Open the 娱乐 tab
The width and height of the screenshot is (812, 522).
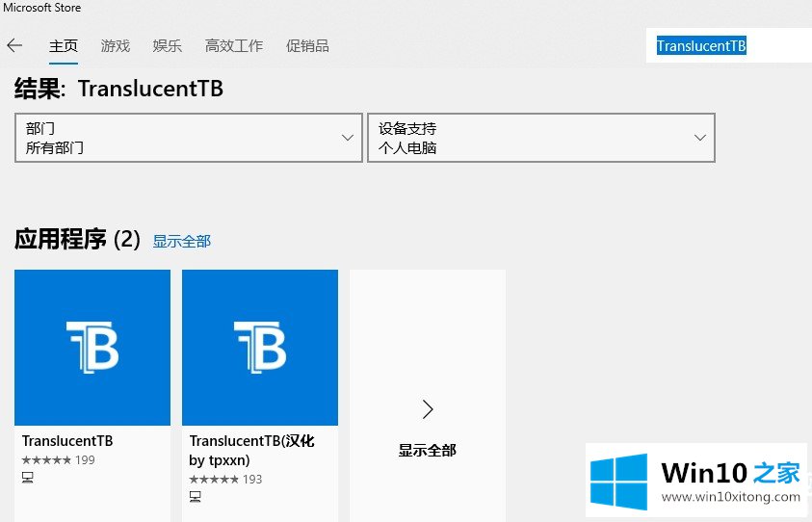(168, 46)
